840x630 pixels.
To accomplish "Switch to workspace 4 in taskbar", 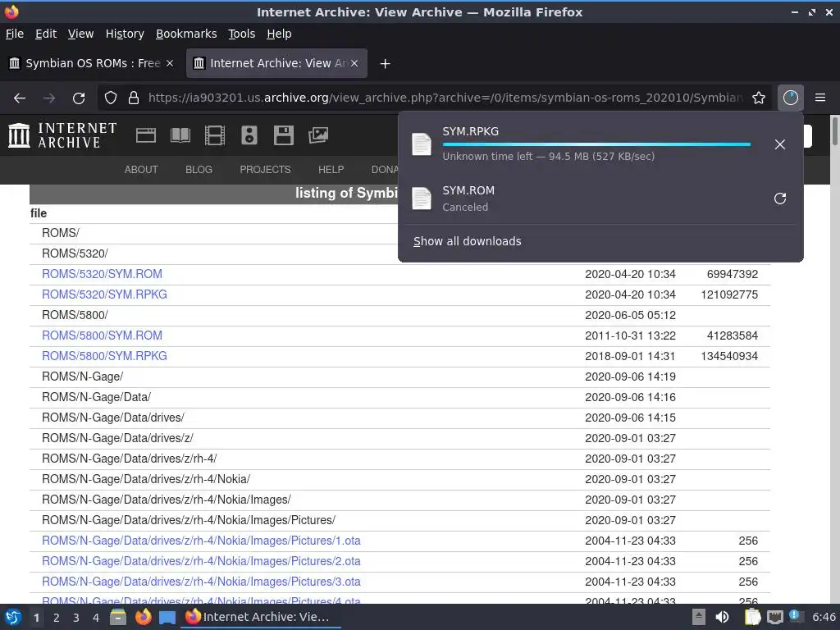I will coord(96,618).
